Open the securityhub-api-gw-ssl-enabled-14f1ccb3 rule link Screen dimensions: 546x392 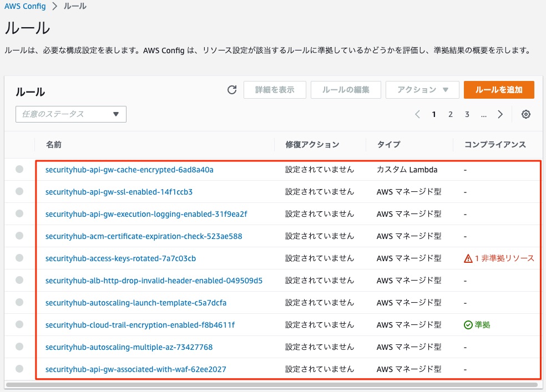(119, 192)
